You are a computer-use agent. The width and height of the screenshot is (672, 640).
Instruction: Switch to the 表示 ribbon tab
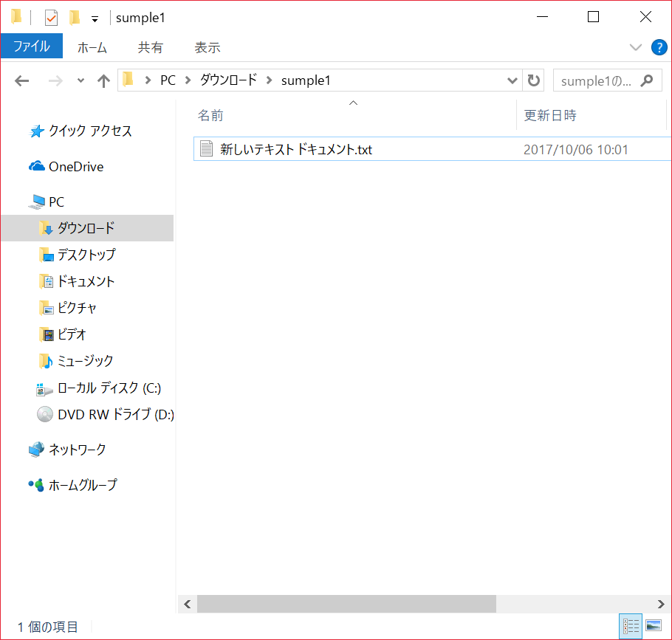pyautogui.click(x=207, y=47)
